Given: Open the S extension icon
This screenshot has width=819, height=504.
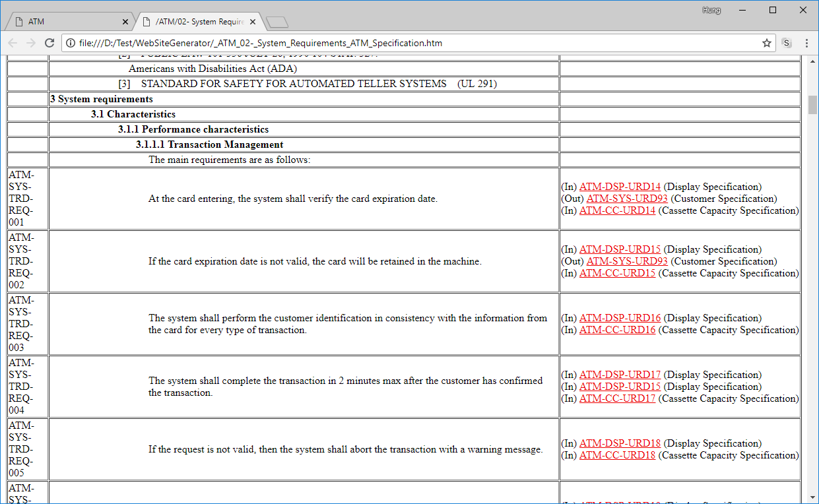Looking at the screenshot, I should (787, 43).
